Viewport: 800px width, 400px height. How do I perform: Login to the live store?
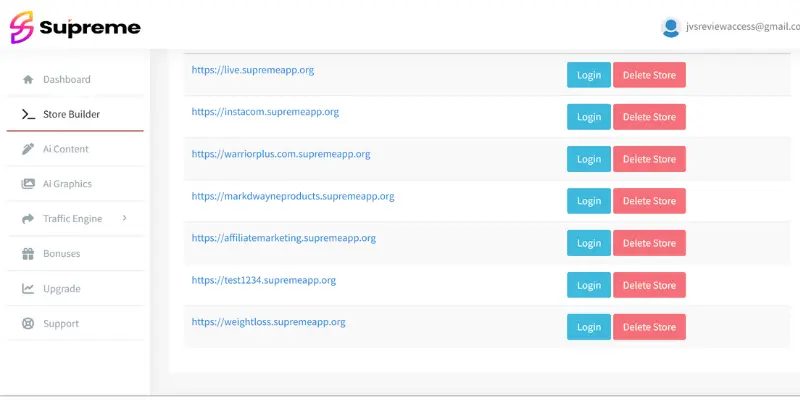point(589,75)
